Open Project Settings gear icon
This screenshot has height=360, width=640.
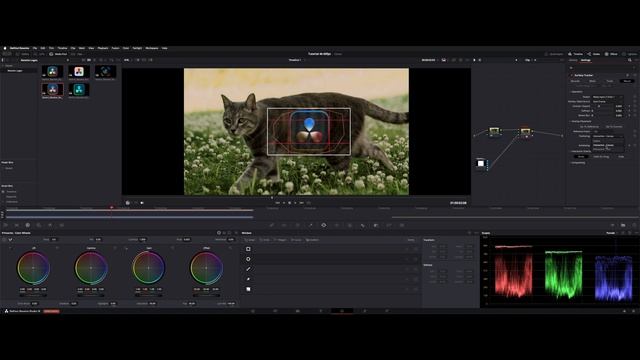point(633,311)
